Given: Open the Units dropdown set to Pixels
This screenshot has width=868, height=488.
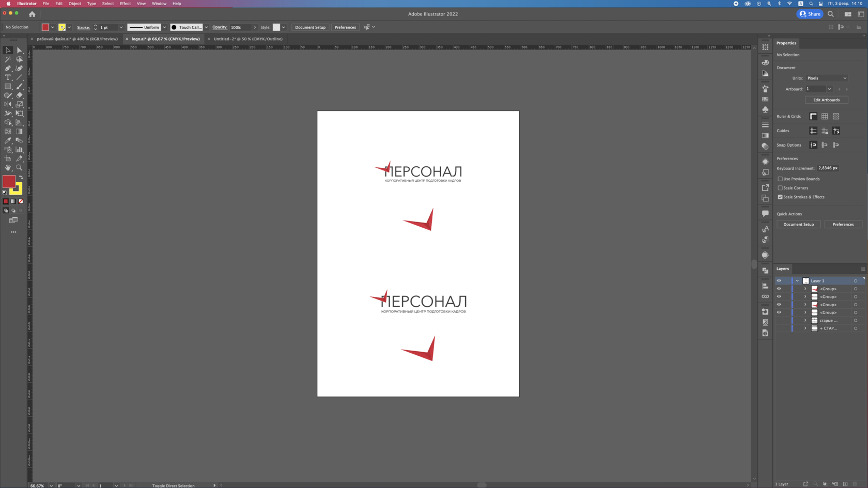Looking at the screenshot, I should point(826,78).
